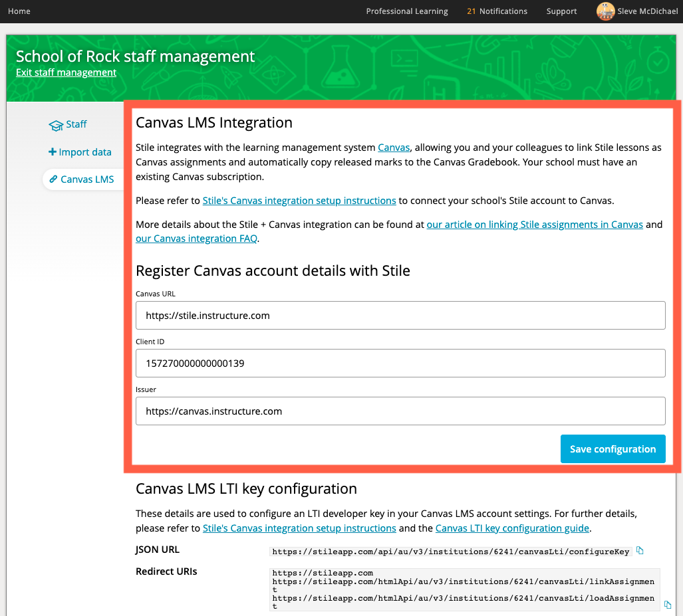Select the JSON URL configureKey code text
Screen dimensions: 683x616
point(451,552)
